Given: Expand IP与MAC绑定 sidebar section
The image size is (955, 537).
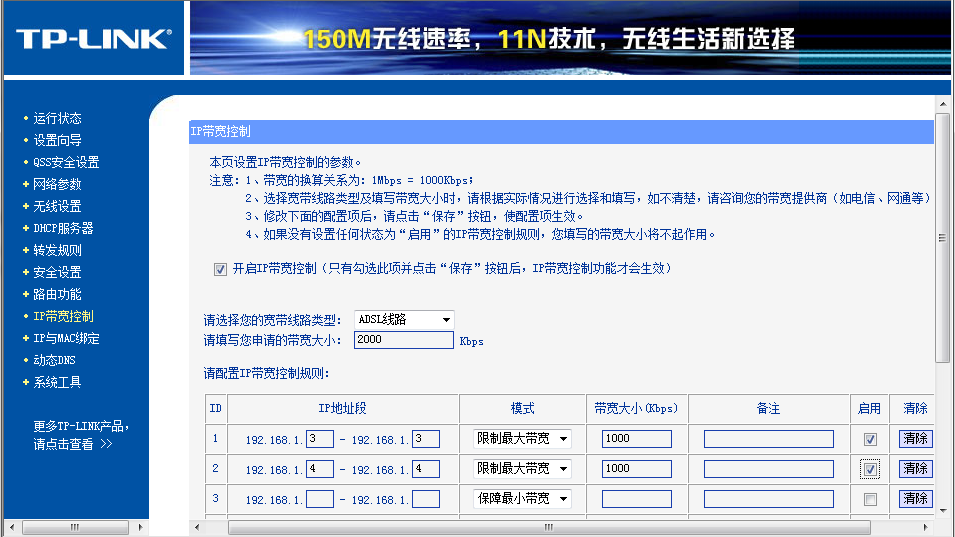Looking at the screenshot, I should click(x=66, y=338).
